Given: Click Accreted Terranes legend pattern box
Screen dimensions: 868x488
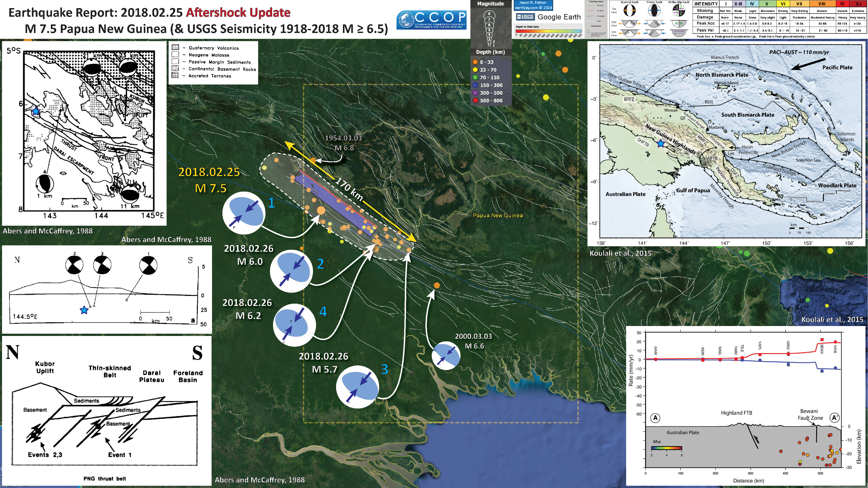Looking at the screenshot, I should click(x=175, y=75).
